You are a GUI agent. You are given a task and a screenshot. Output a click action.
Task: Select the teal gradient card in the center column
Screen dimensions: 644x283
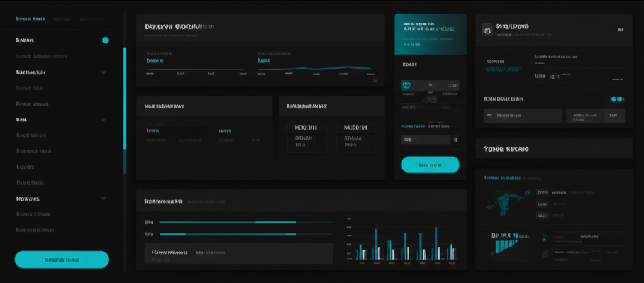[x=430, y=35]
